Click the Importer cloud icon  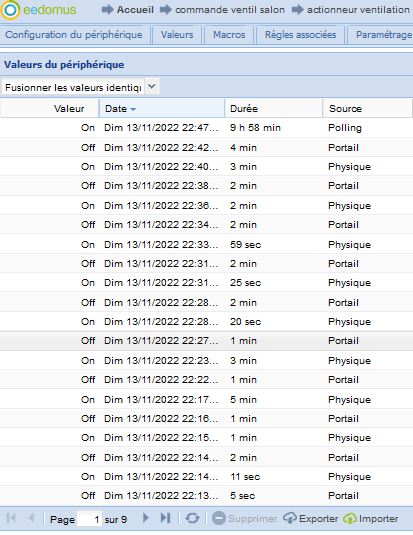350,519
